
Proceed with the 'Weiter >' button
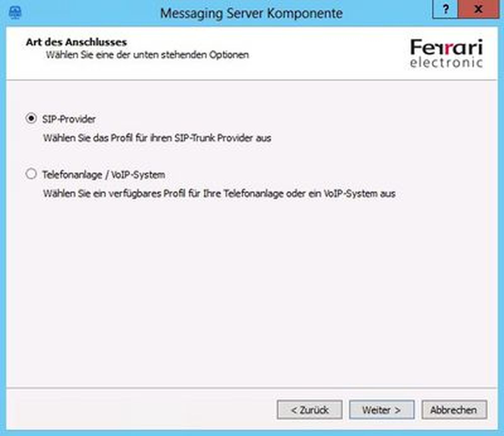click(382, 410)
